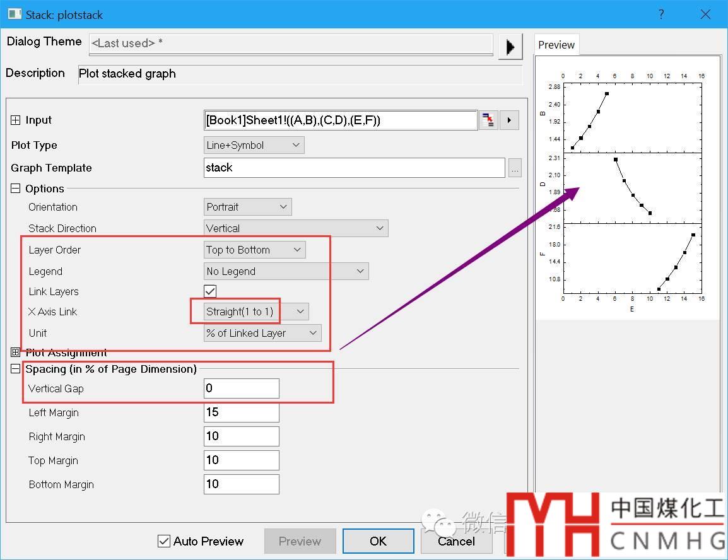The height and width of the screenshot is (560, 728).
Task: Click the Cancel button
Action: (x=456, y=541)
